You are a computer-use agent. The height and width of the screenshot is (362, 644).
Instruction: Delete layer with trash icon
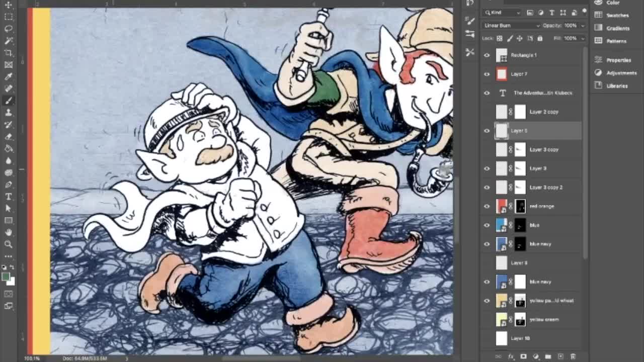[573, 356]
